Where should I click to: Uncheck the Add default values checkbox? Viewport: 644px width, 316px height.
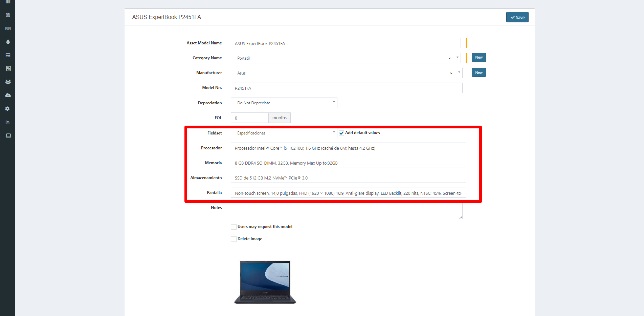341,133
